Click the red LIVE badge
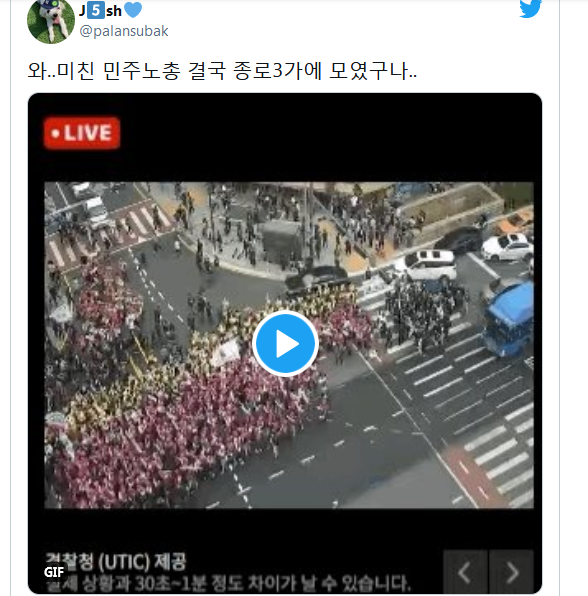The image size is (588, 596). 82,133
